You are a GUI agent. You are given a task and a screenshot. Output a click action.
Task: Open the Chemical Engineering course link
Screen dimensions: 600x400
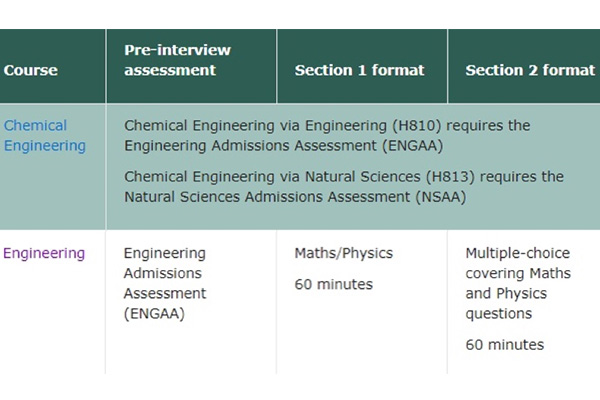point(44,136)
